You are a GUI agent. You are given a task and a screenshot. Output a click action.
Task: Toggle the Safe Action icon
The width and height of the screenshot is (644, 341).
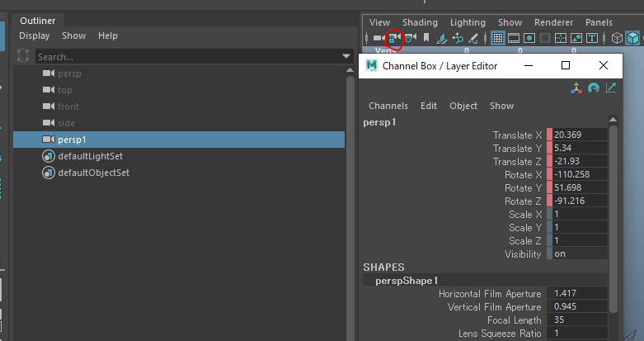(576, 38)
